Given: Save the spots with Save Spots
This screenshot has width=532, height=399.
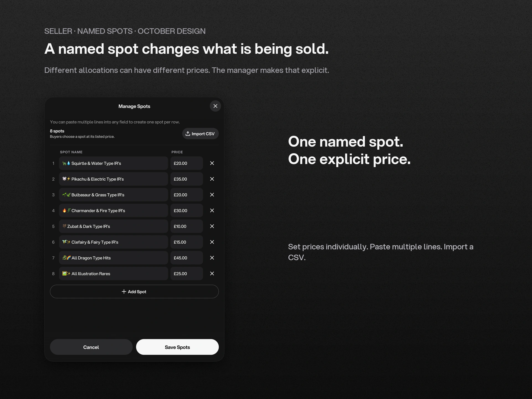Looking at the screenshot, I should [177, 347].
